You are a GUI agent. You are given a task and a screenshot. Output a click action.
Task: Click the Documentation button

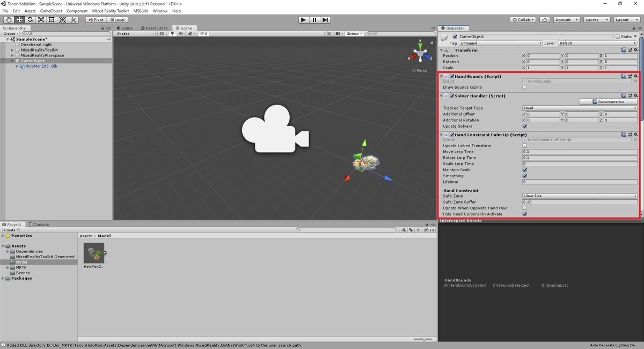(608, 101)
